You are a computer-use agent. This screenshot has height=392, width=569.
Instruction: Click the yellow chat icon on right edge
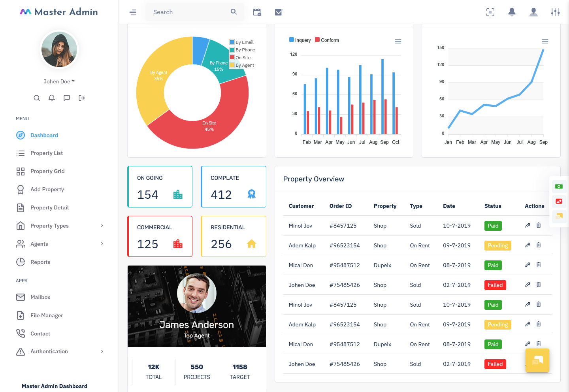[x=559, y=216]
